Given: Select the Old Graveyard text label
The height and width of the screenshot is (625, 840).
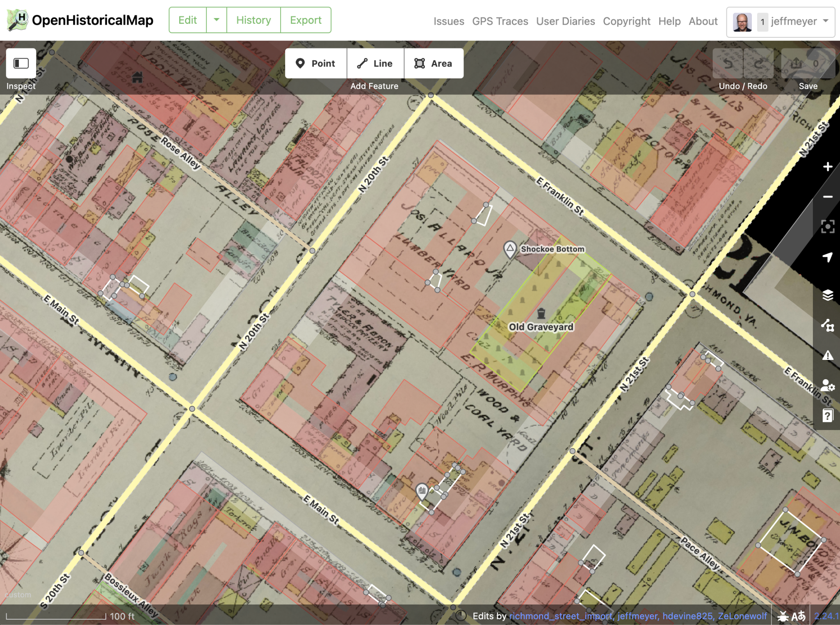Looking at the screenshot, I should click(541, 327).
